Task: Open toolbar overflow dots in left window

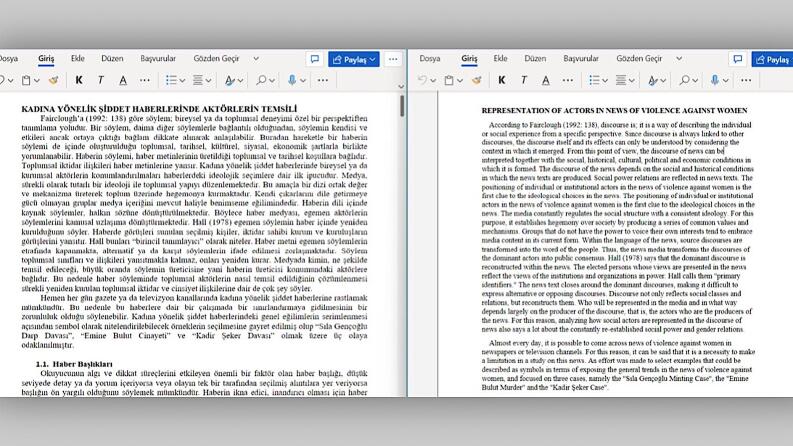Action: click(323, 80)
